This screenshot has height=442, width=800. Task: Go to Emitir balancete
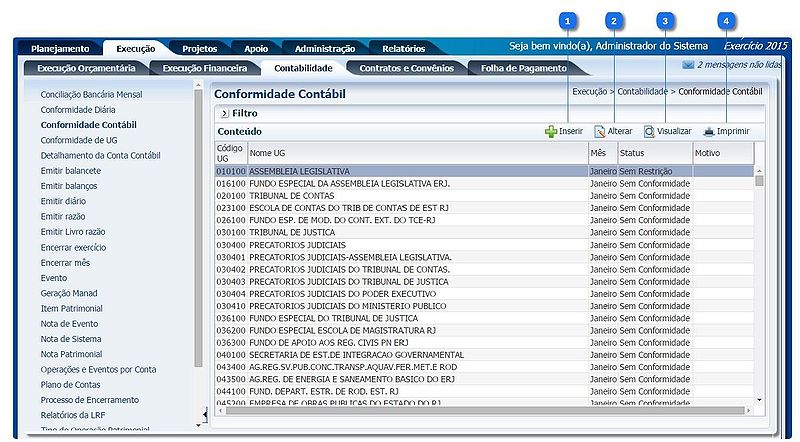[x=71, y=171]
